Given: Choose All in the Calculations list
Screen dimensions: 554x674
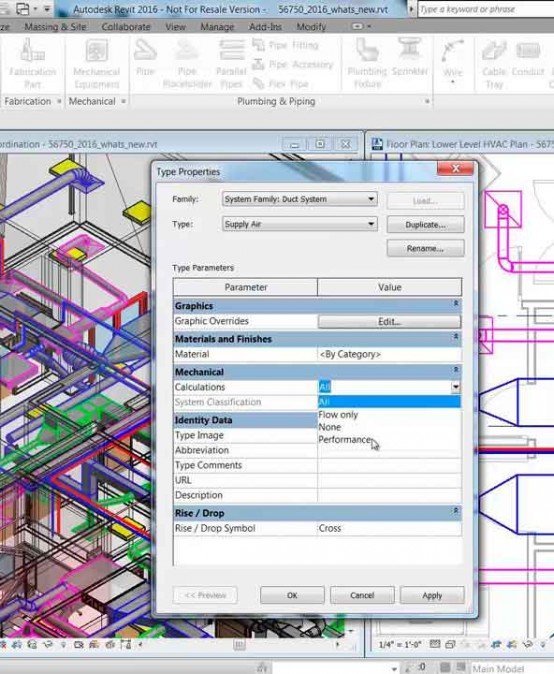Looking at the screenshot, I should coord(389,402).
